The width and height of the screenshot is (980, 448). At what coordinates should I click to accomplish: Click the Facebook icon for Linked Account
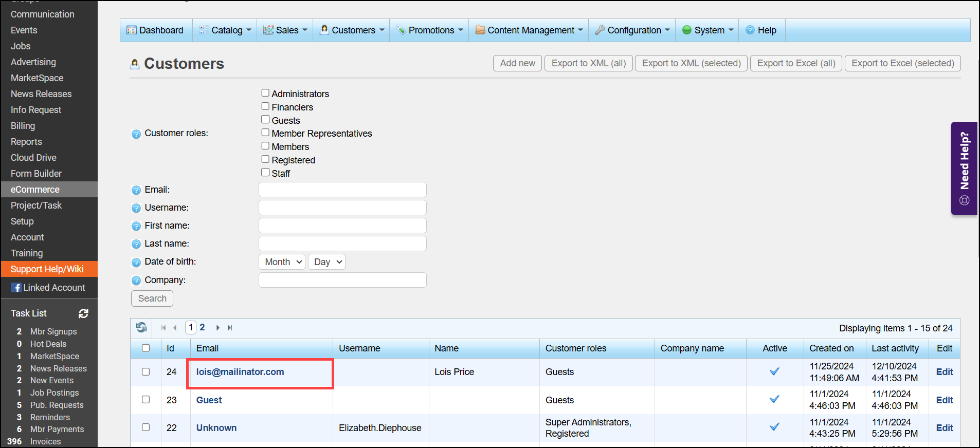pos(16,288)
